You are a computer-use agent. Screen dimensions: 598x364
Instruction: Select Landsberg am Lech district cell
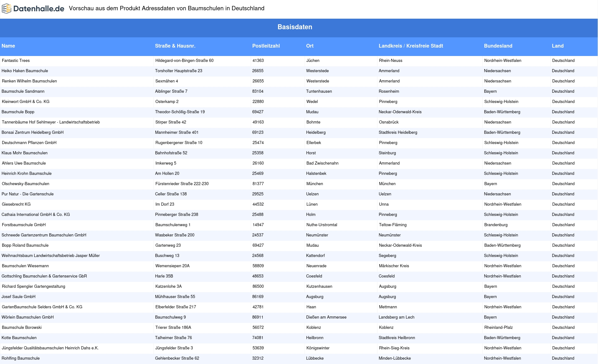click(x=396, y=317)
